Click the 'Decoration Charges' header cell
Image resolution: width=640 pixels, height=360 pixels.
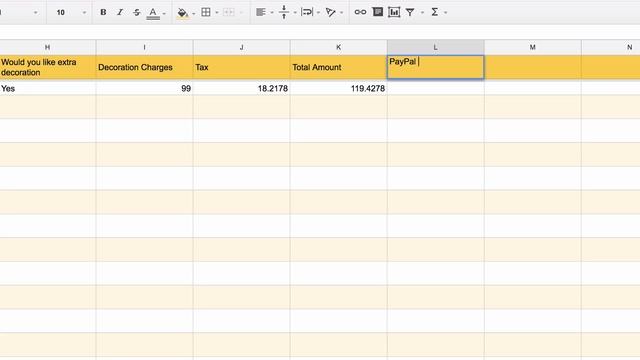144,67
